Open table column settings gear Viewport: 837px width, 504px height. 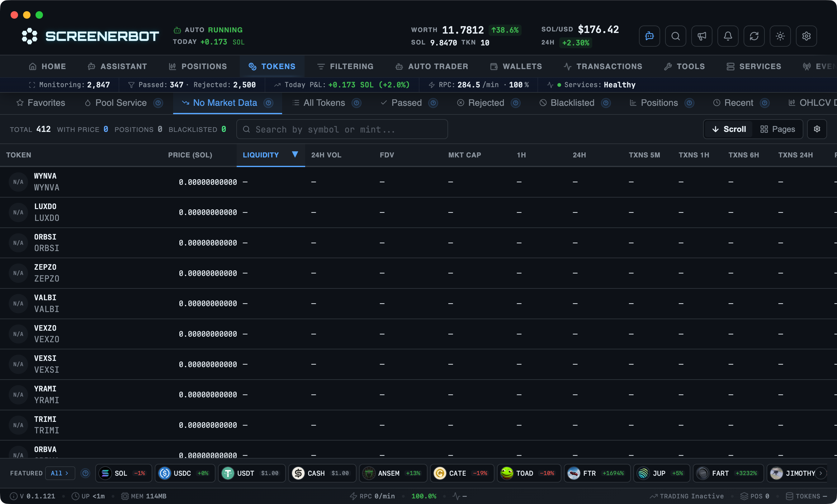pyautogui.click(x=817, y=129)
